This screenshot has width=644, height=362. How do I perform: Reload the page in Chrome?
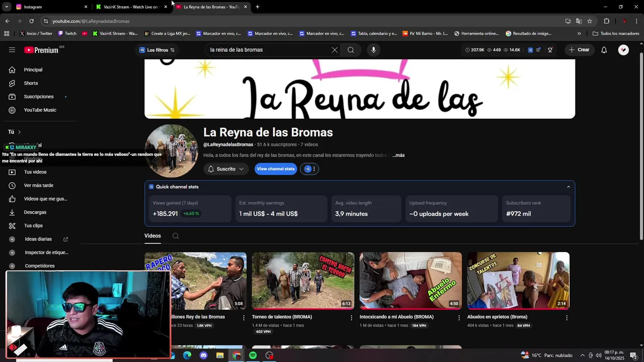pyautogui.click(x=31, y=21)
